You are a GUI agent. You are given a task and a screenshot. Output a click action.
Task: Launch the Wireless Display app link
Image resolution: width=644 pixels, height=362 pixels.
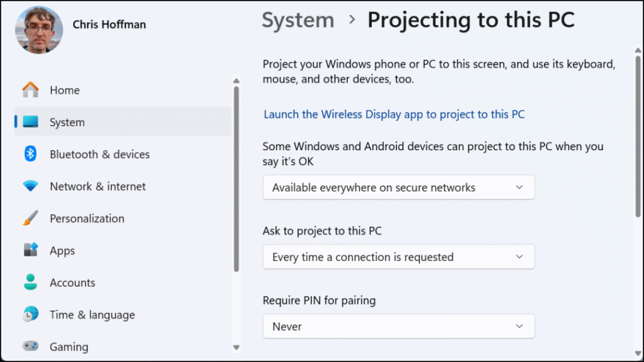click(394, 114)
